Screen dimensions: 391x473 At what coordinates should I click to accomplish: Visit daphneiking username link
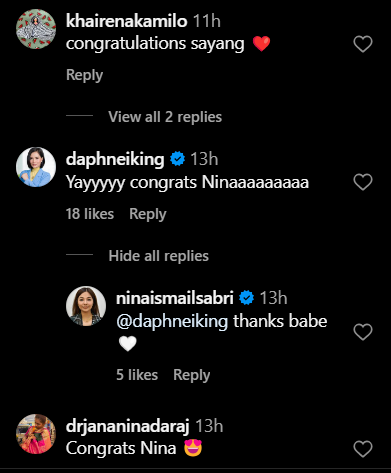(115, 159)
